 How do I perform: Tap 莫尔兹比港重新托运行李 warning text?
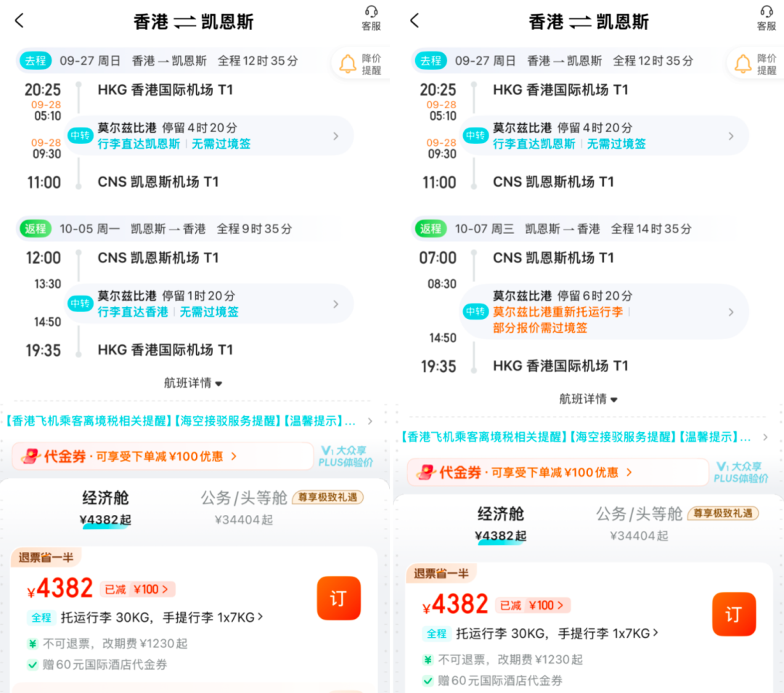pos(558,312)
